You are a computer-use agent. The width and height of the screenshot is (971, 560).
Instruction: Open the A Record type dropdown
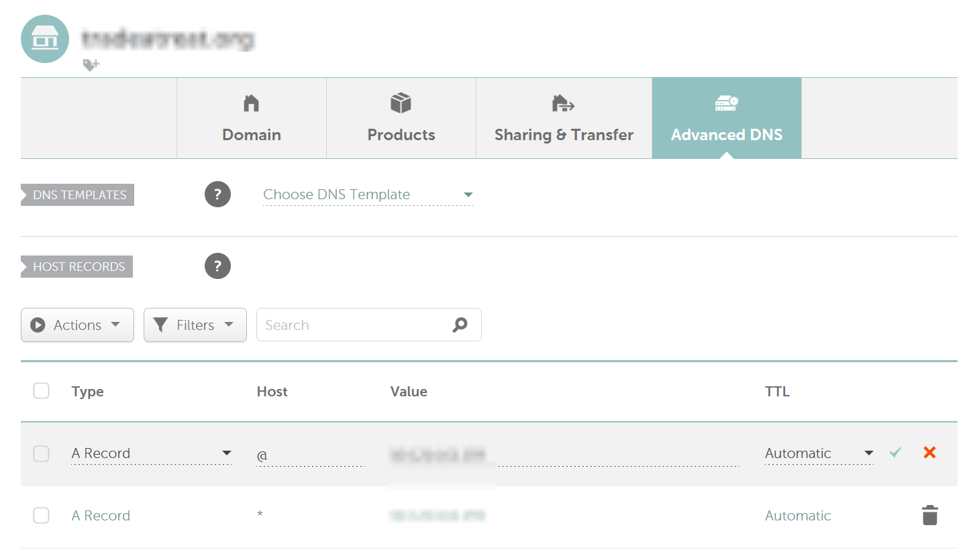(152, 453)
